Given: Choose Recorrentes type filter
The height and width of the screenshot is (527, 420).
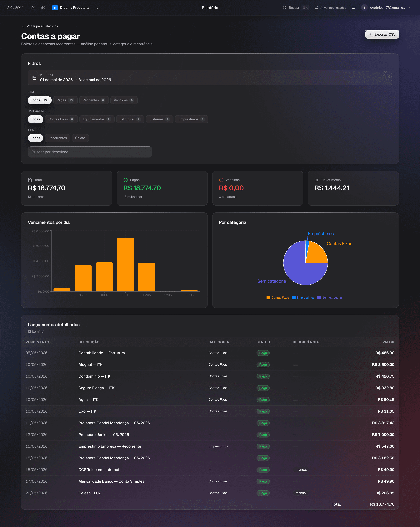Looking at the screenshot, I should point(57,138).
